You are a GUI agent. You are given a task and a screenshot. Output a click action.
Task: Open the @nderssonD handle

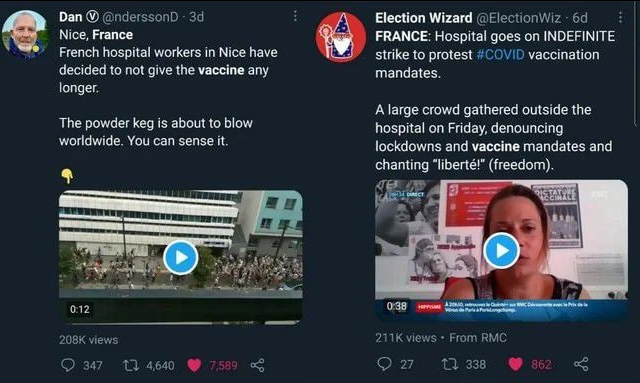point(140,17)
